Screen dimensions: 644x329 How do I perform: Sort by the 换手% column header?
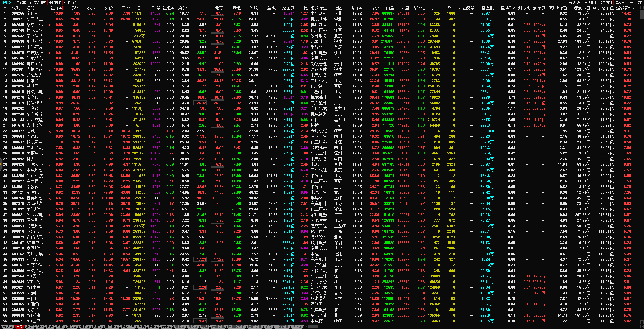click(183, 8)
